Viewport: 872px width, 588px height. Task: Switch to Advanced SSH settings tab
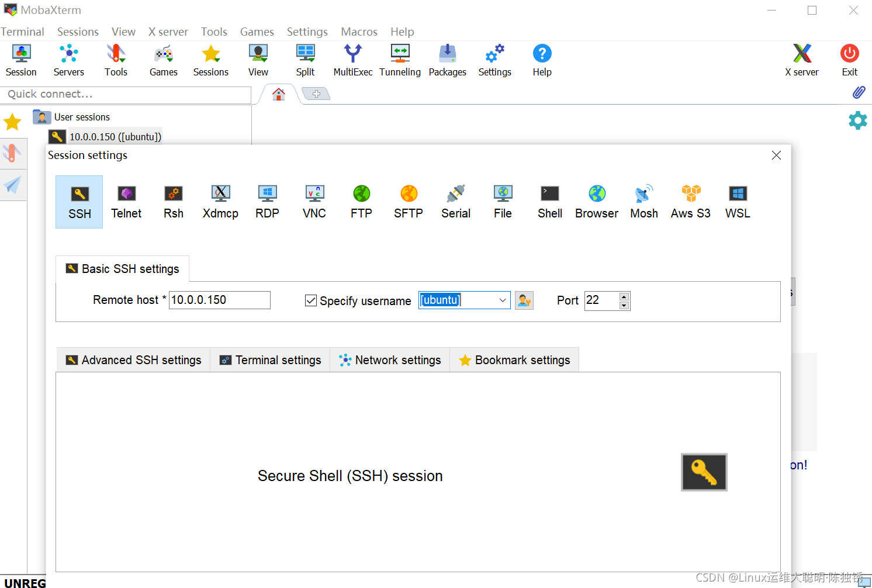tap(133, 360)
